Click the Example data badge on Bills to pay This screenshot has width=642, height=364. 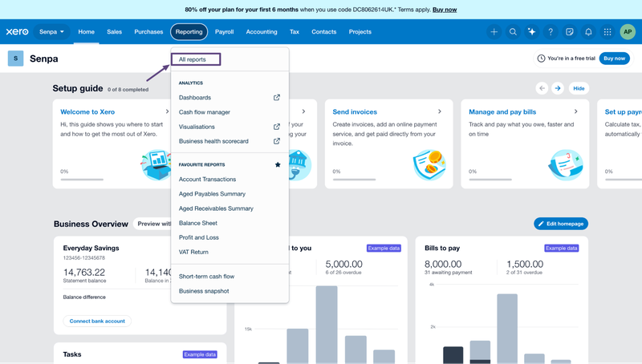click(x=561, y=249)
